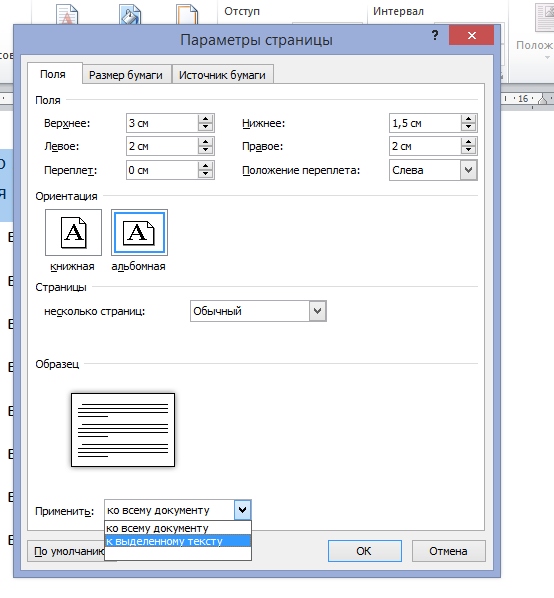Viewport: 554px width, 598px height.
Task: Click the Отмена button
Action: pos(448,551)
